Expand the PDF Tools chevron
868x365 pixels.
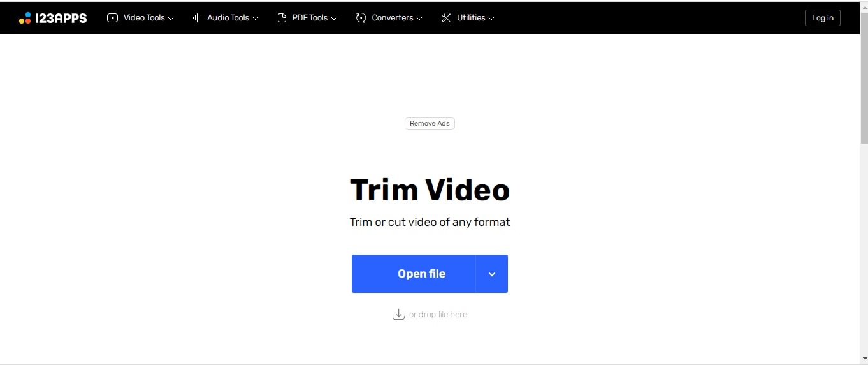(x=334, y=19)
